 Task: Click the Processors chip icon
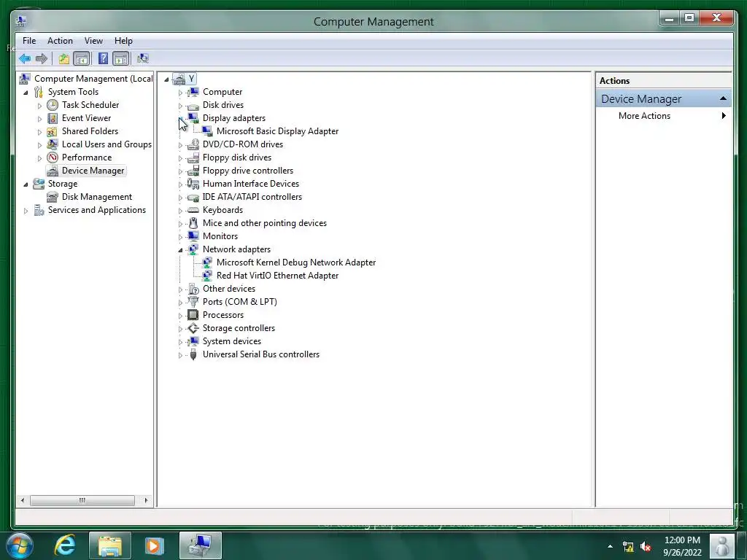[193, 315]
